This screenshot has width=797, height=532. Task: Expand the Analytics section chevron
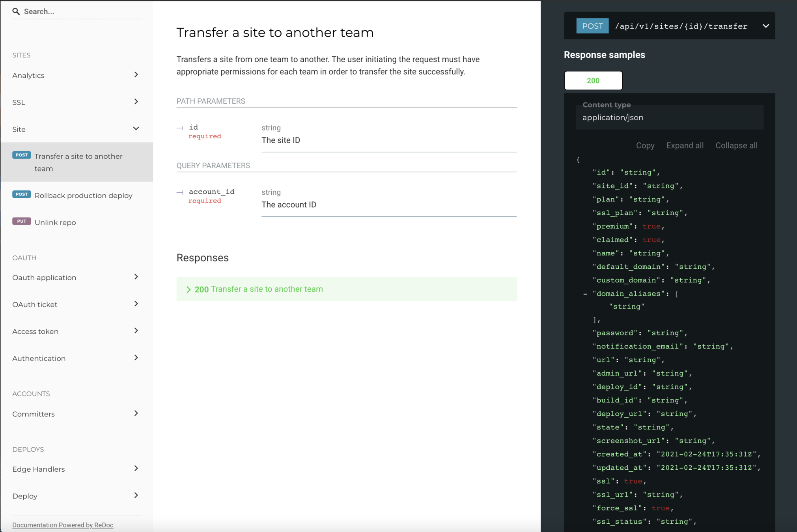(136, 75)
